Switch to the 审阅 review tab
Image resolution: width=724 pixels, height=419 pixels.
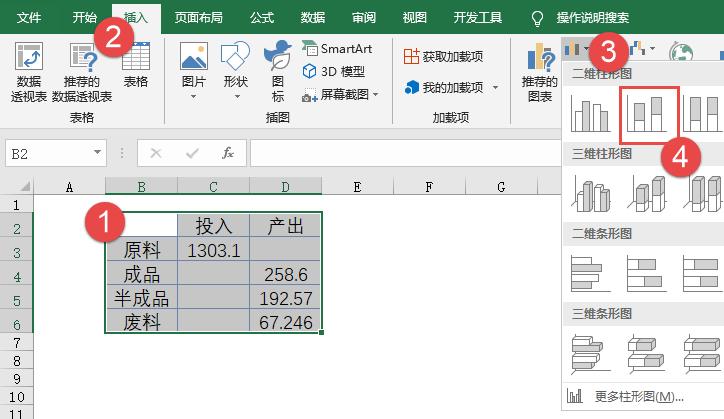point(364,18)
